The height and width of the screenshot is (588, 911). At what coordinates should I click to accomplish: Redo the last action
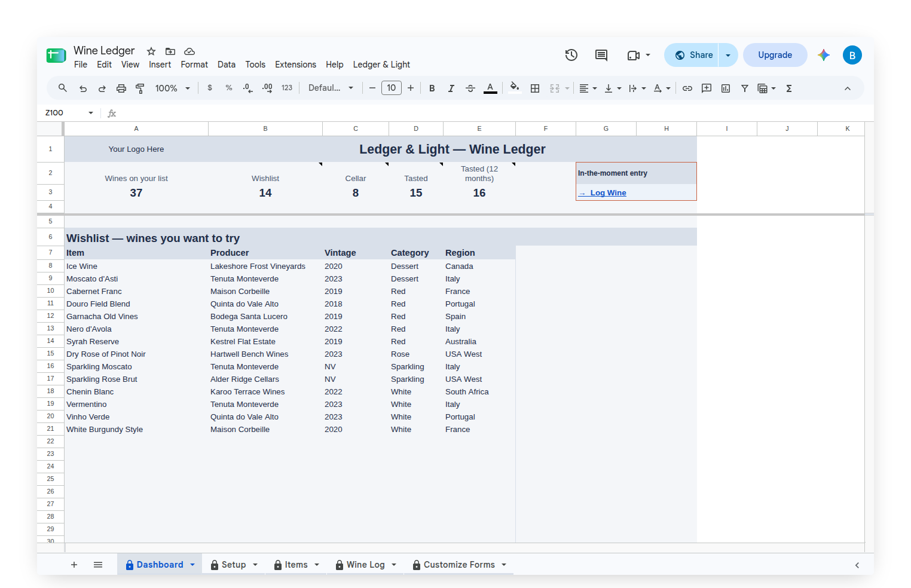point(102,88)
